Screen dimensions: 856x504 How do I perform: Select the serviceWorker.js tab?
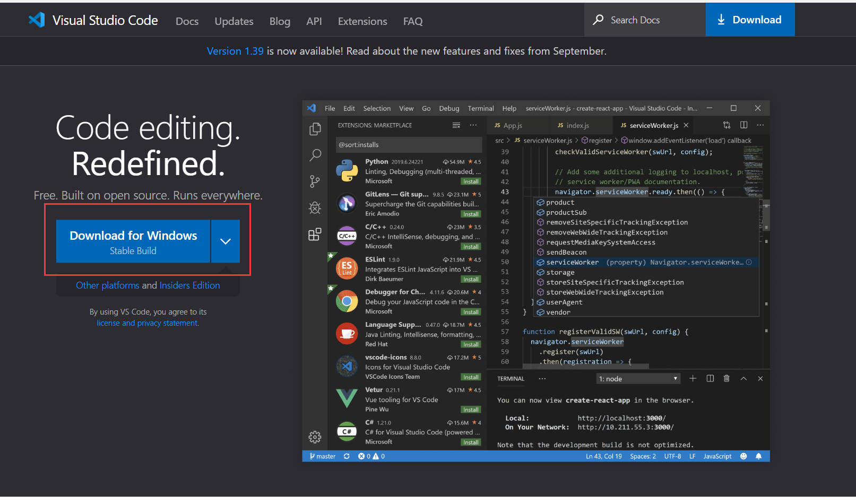point(653,125)
